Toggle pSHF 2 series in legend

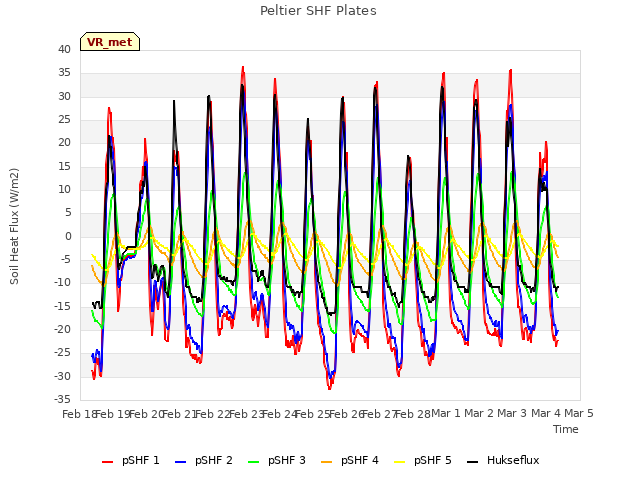[204, 460]
